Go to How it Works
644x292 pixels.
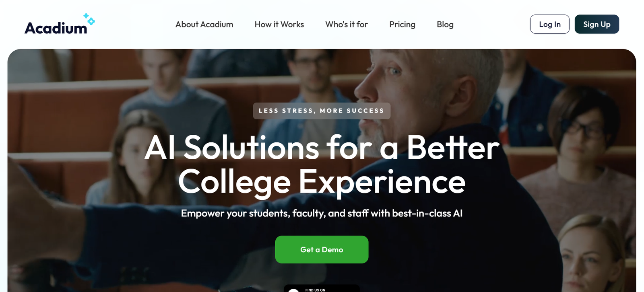pyautogui.click(x=279, y=25)
